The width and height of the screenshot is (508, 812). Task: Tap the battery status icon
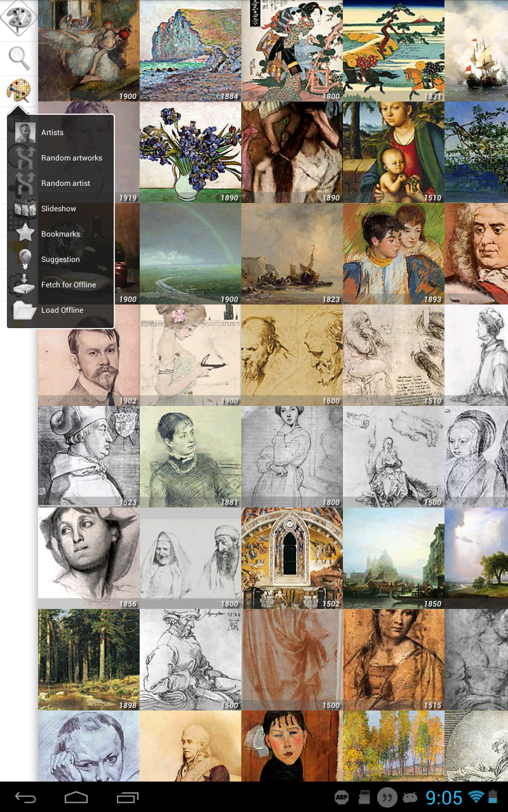click(493, 797)
